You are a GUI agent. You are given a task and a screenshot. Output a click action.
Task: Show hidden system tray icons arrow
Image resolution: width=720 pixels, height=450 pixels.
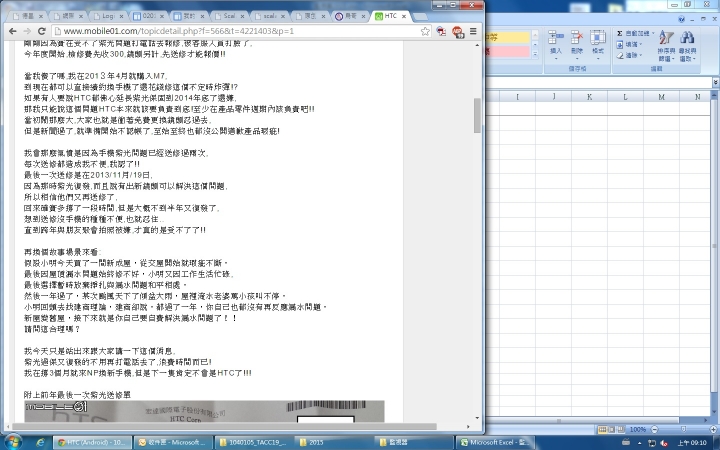click(639, 443)
